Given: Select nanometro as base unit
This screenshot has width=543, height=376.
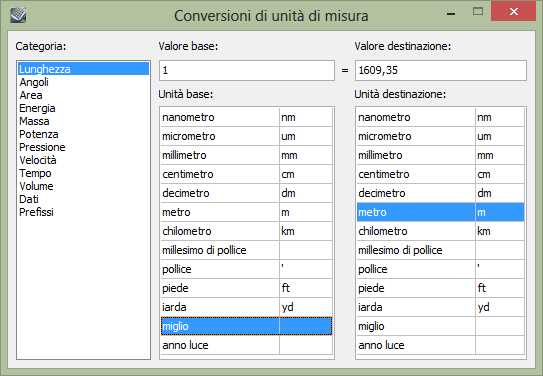Looking at the screenshot, I should point(246,117).
